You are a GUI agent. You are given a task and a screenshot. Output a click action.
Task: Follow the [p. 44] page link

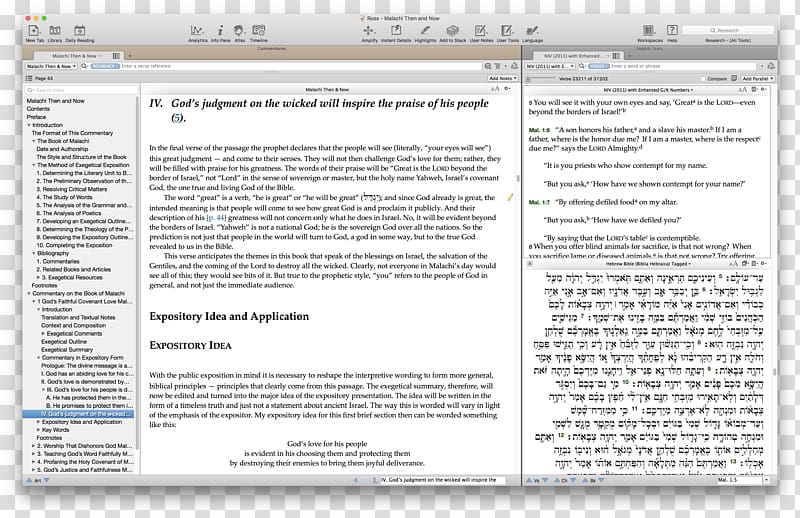[216, 217]
